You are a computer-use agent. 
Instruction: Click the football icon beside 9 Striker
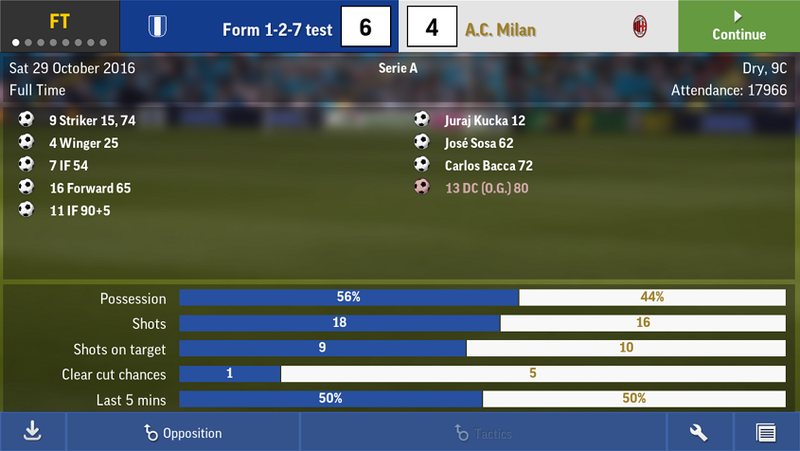click(x=26, y=119)
